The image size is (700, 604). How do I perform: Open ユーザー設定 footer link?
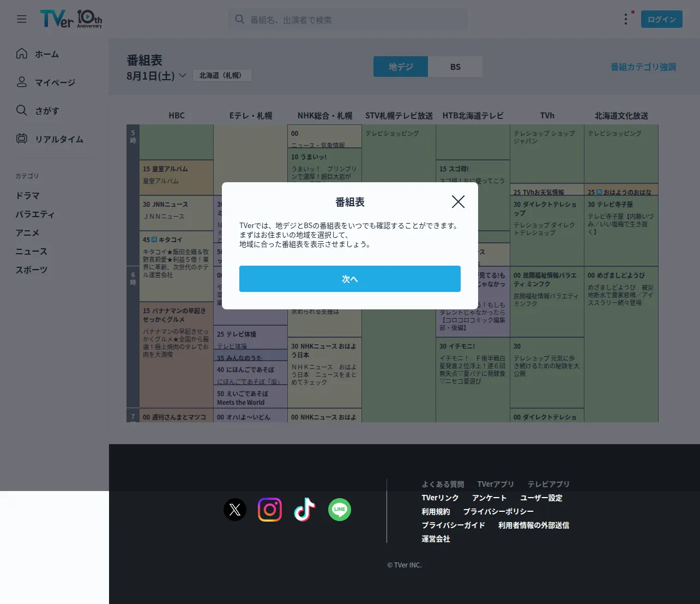point(541,498)
